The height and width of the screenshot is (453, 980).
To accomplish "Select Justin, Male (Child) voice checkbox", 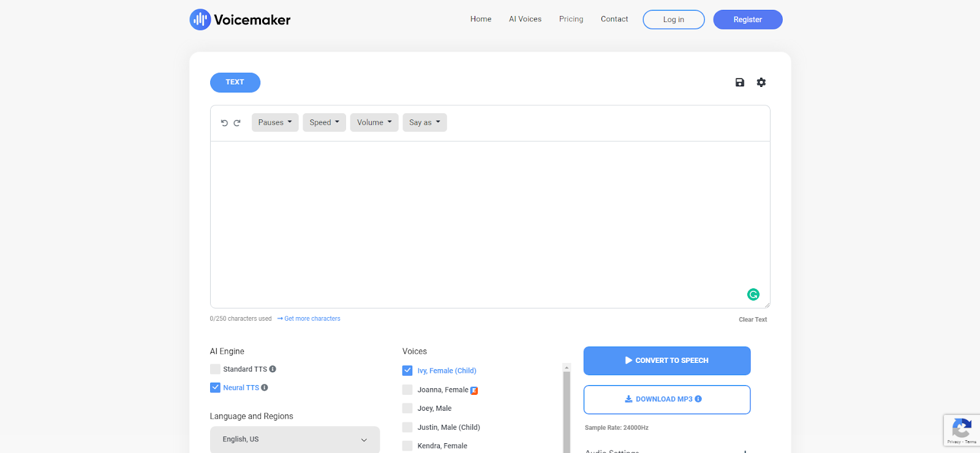I will tap(407, 427).
